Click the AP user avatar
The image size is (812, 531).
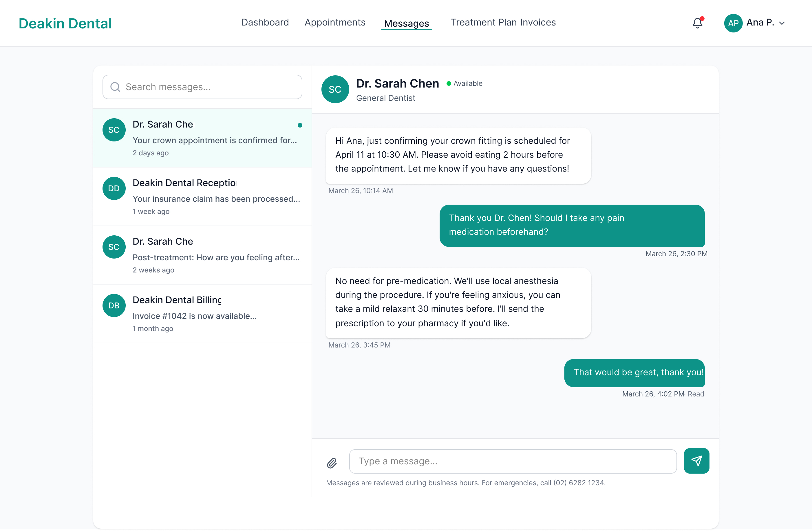coord(733,23)
